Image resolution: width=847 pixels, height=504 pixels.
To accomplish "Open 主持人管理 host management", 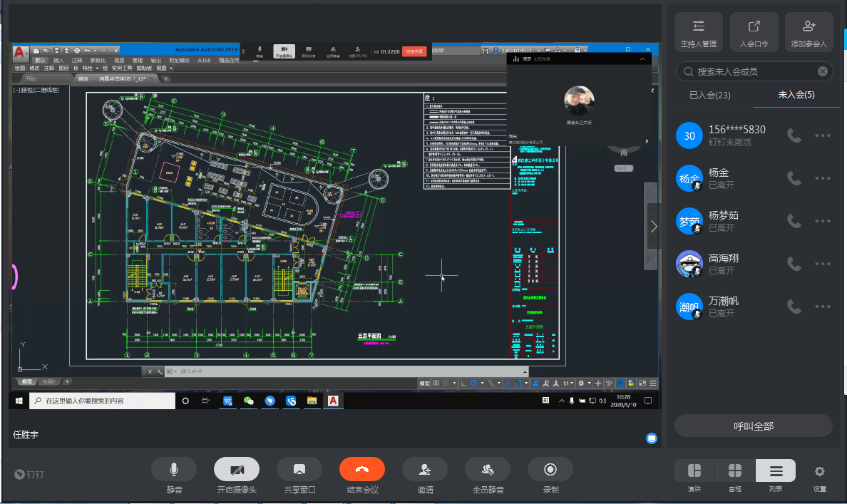I will (699, 32).
